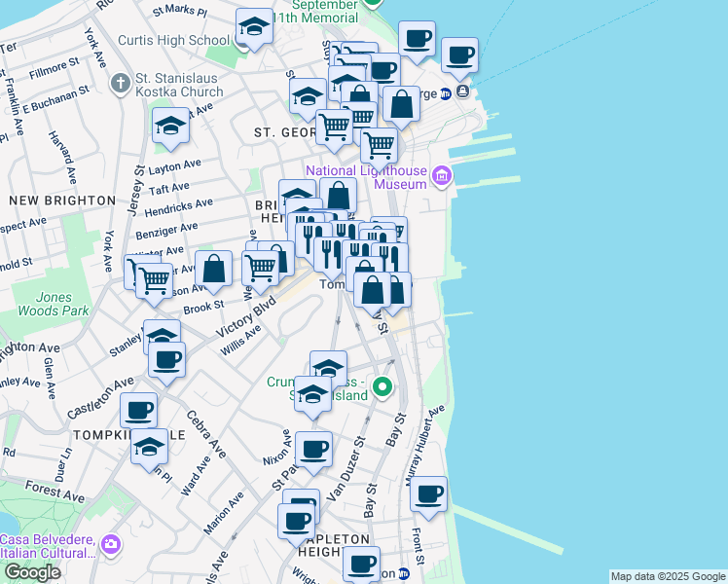Open the National Lighthouse Museum pin
This screenshot has width=728, height=584.
tap(442, 177)
